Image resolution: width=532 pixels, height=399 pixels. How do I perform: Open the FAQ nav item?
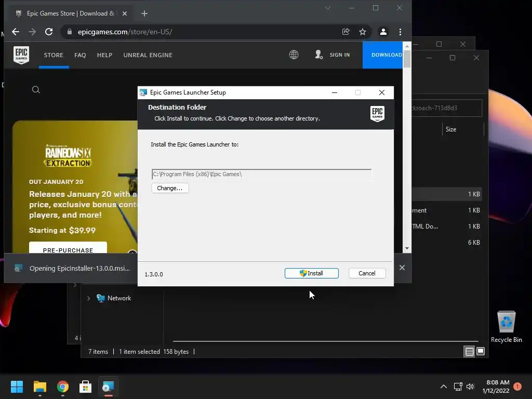pyautogui.click(x=80, y=55)
